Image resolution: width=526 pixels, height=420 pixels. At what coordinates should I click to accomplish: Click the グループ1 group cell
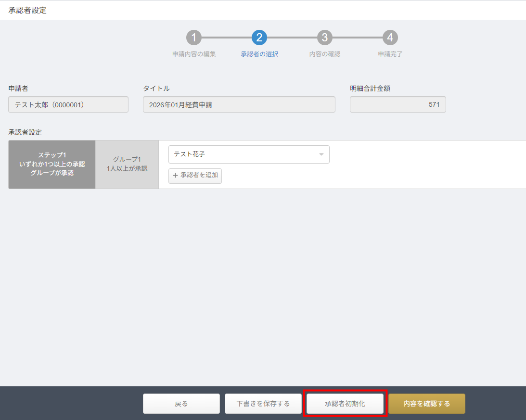click(127, 165)
